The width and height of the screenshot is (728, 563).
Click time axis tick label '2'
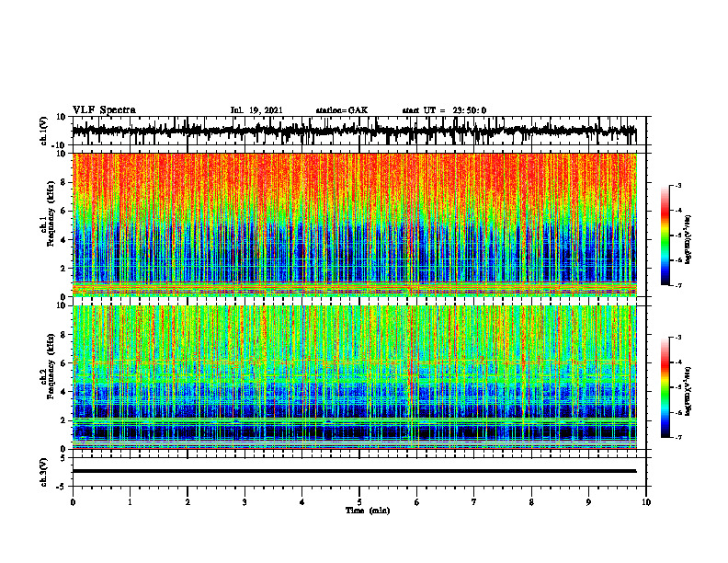click(x=188, y=502)
